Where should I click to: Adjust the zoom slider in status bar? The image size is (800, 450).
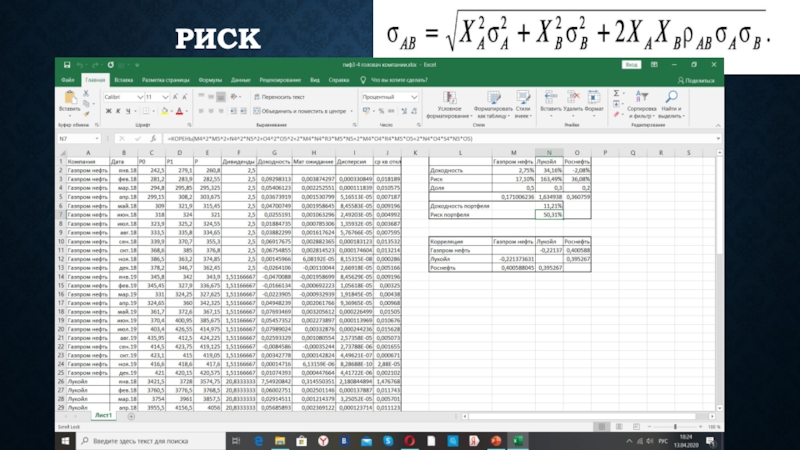click(675, 427)
